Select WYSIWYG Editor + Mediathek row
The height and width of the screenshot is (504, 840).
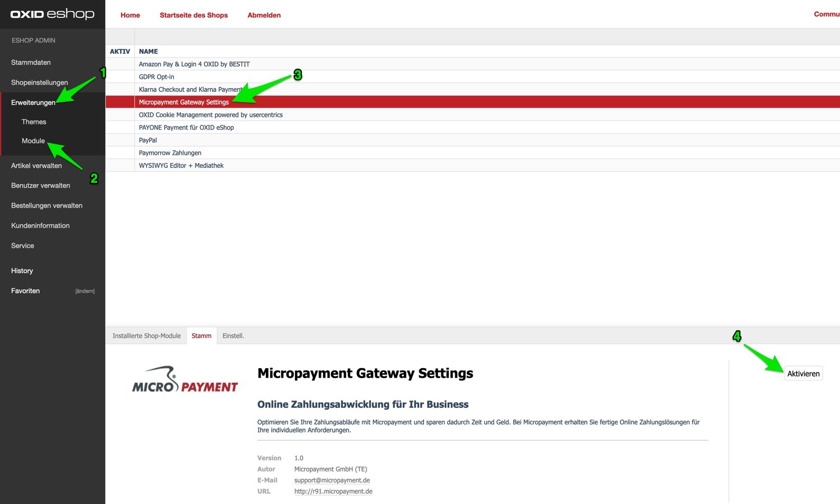pyautogui.click(x=473, y=165)
